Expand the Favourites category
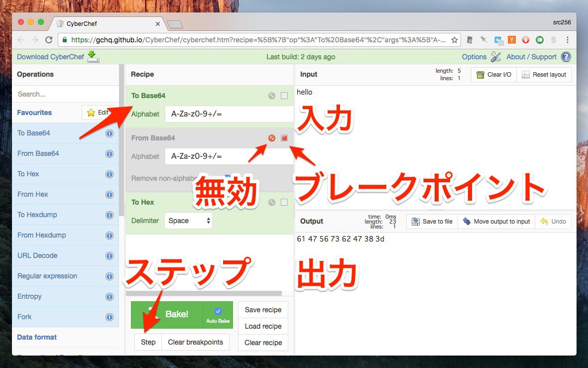The height and width of the screenshot is (368, 588). point(34,113)
